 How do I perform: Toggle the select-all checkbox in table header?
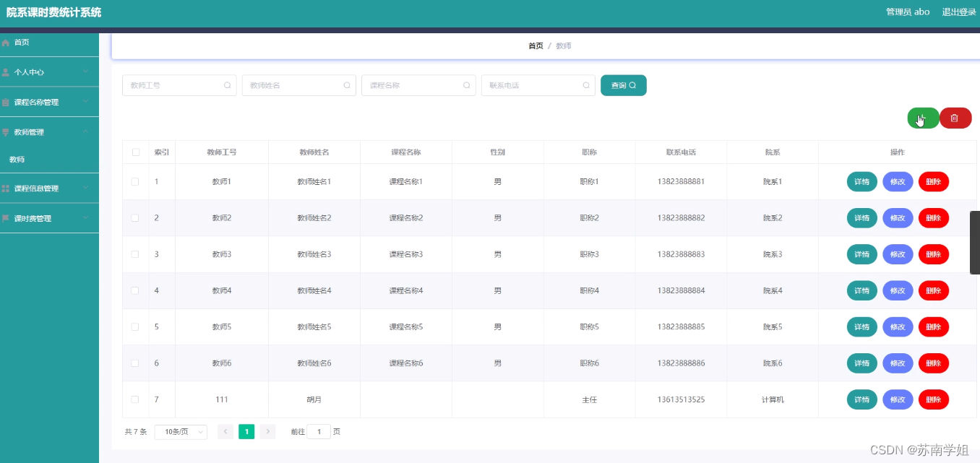[x=135, y=152]
